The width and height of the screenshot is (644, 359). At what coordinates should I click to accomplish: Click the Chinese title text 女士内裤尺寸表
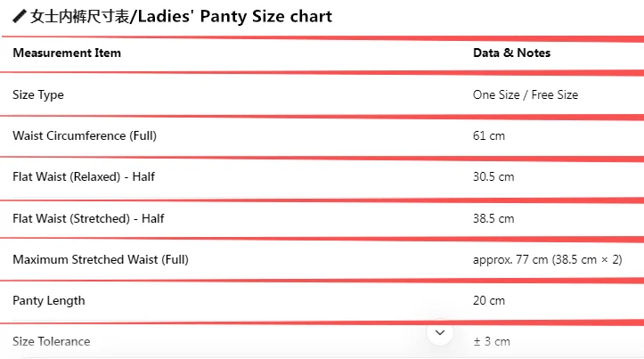point(79,17)
